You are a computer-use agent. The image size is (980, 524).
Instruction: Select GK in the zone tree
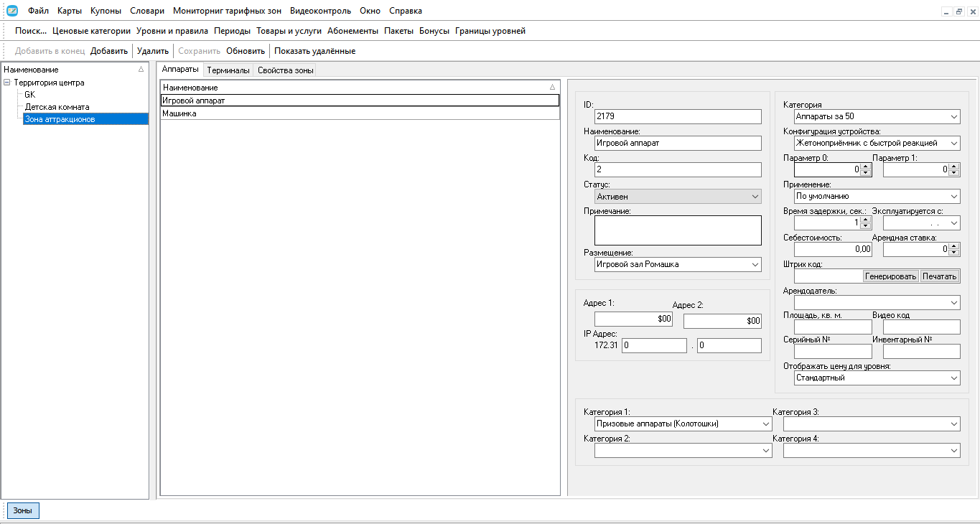tap(29, 95)
